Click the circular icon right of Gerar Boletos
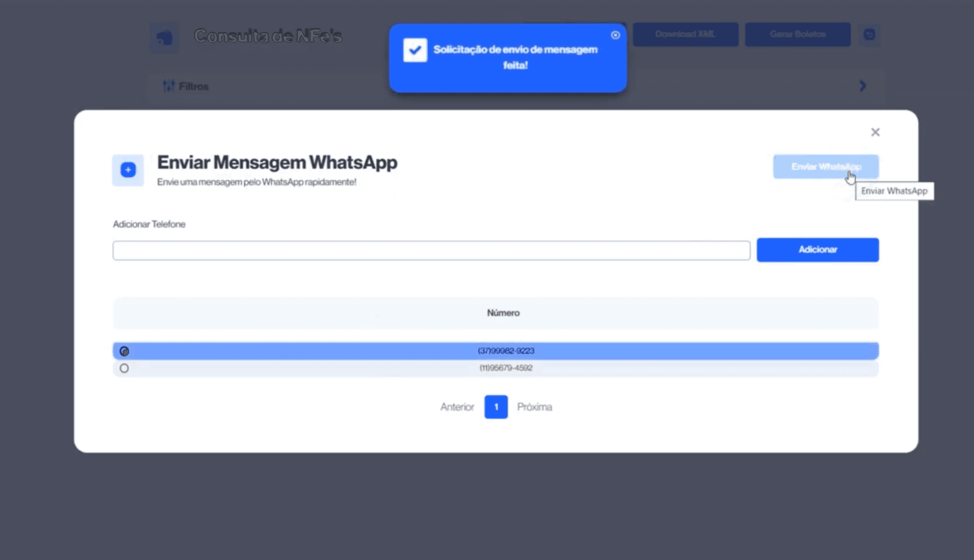This screenshot has width=974, height=560. click(870, 35)
